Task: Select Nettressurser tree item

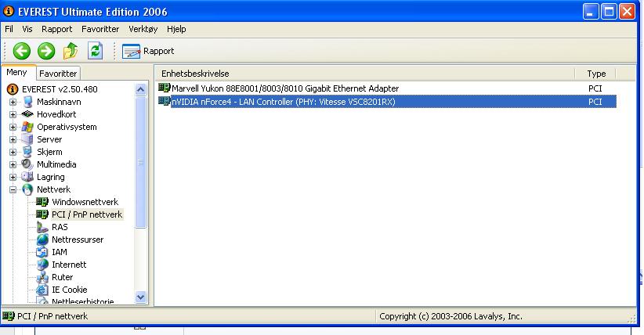Action: coord(78,240)
